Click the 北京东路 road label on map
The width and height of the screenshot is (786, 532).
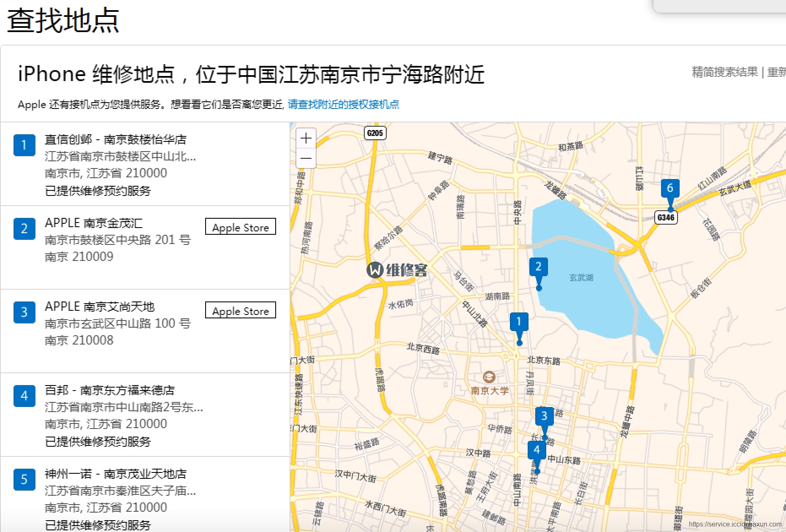544,360
